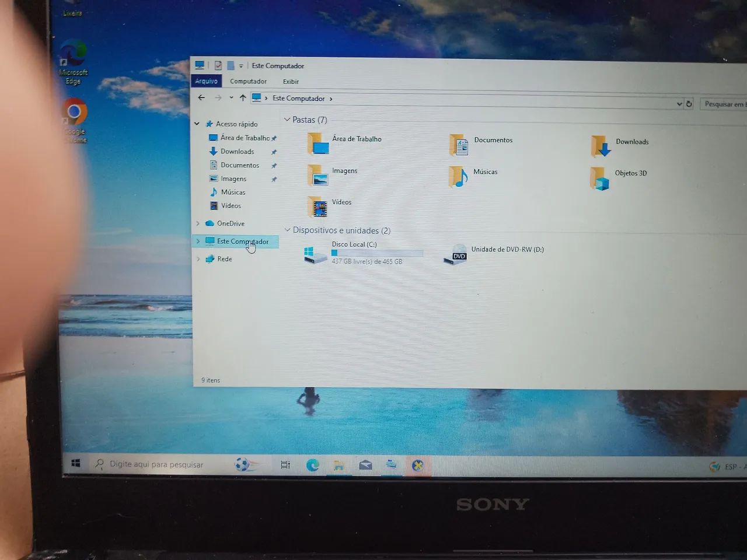The image size is (747, 560).
Task: Select Rede in navigation pane
Action: [x=225, y=258]
